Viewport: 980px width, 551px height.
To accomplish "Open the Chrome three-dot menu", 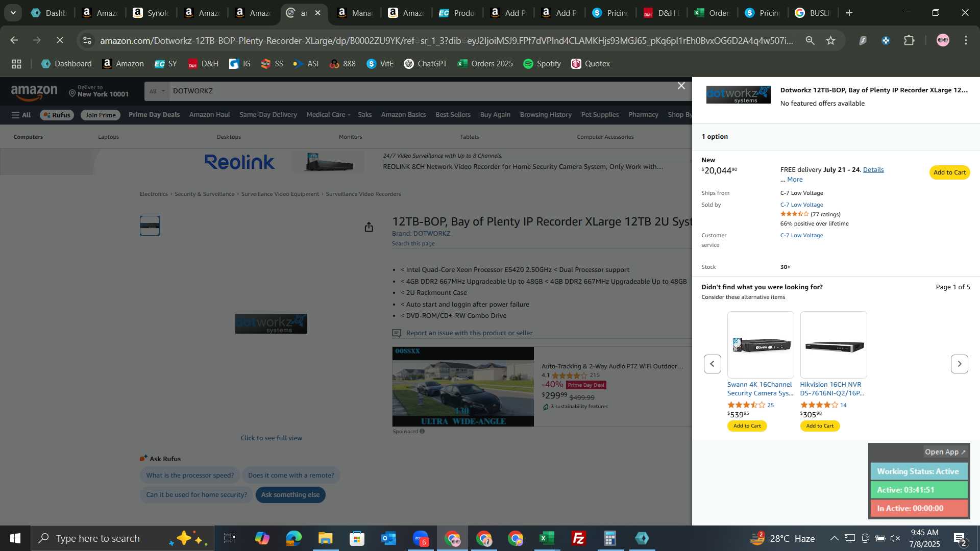I will click(x=966, y=40).
